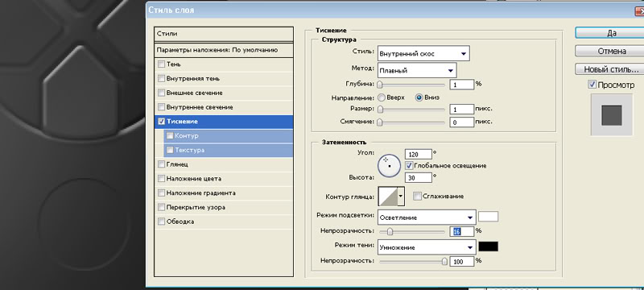
Task: Click the Глубина percent input field
Action: tap(461, 85)
